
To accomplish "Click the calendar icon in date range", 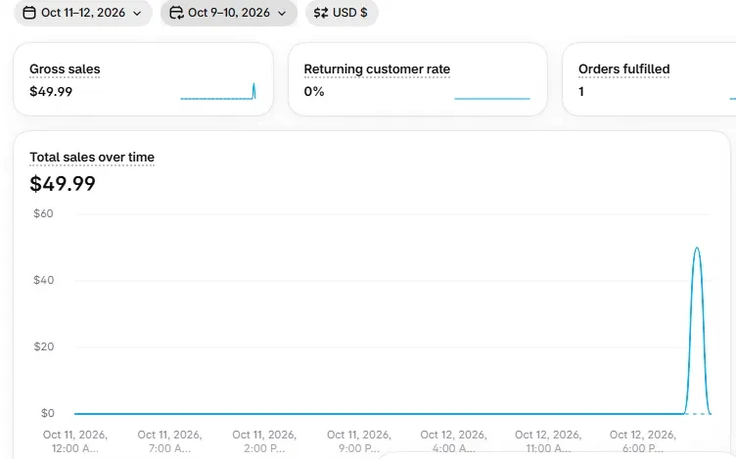I will 29,13.
